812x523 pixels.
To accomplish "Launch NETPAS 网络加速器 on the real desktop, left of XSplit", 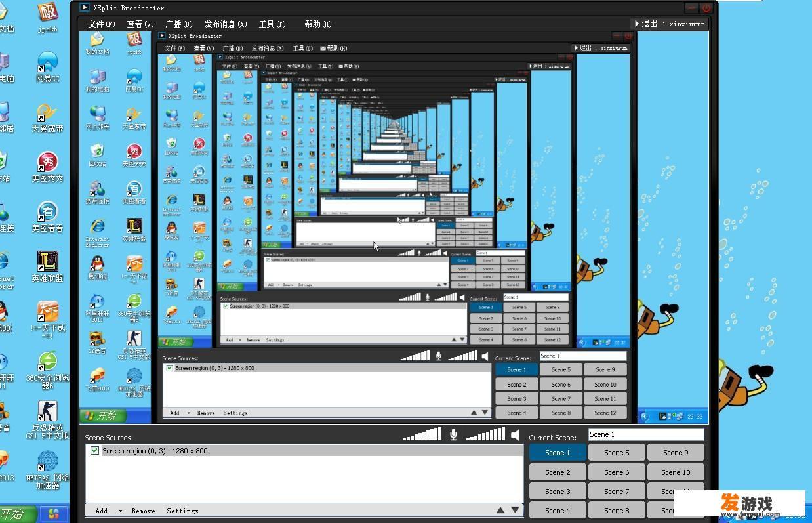I will coord(47,469).
